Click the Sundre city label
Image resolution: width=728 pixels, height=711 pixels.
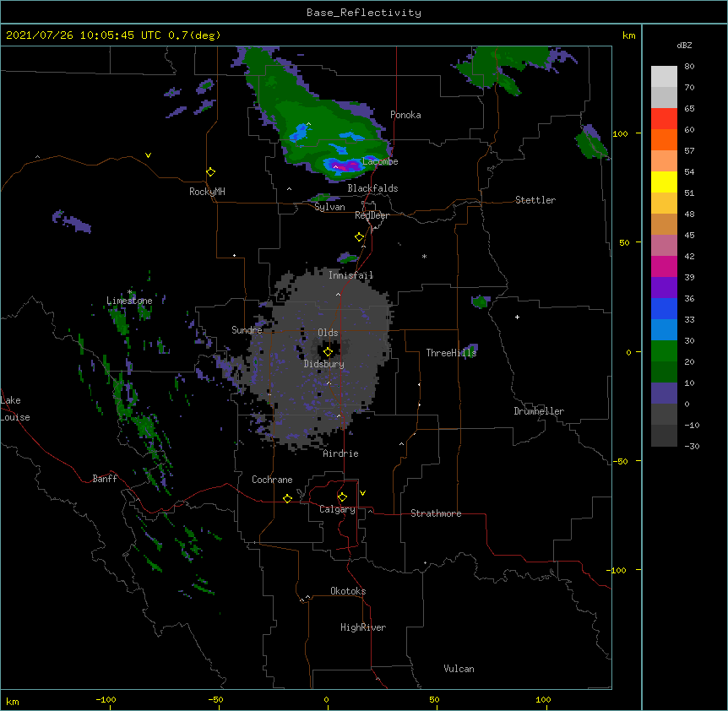pos(247,330)
